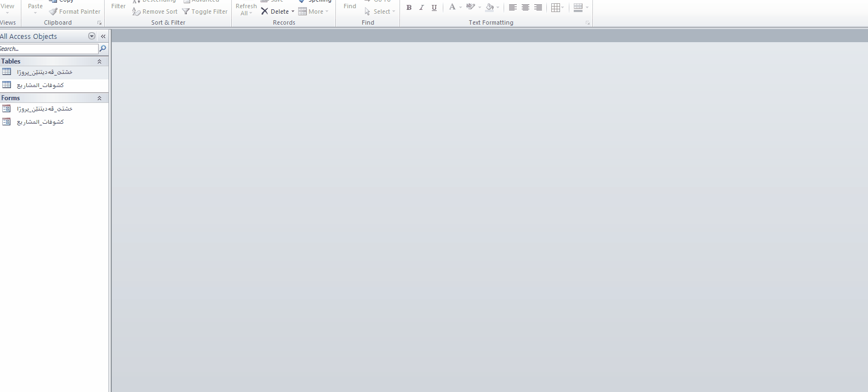Open the More records dropdown

pyautogui.click(x=313, y=11)
